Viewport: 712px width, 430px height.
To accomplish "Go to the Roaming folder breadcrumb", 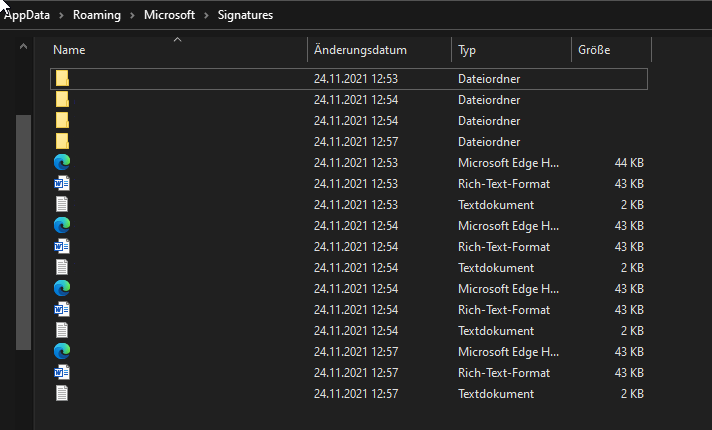I will (x=96, y=15).
